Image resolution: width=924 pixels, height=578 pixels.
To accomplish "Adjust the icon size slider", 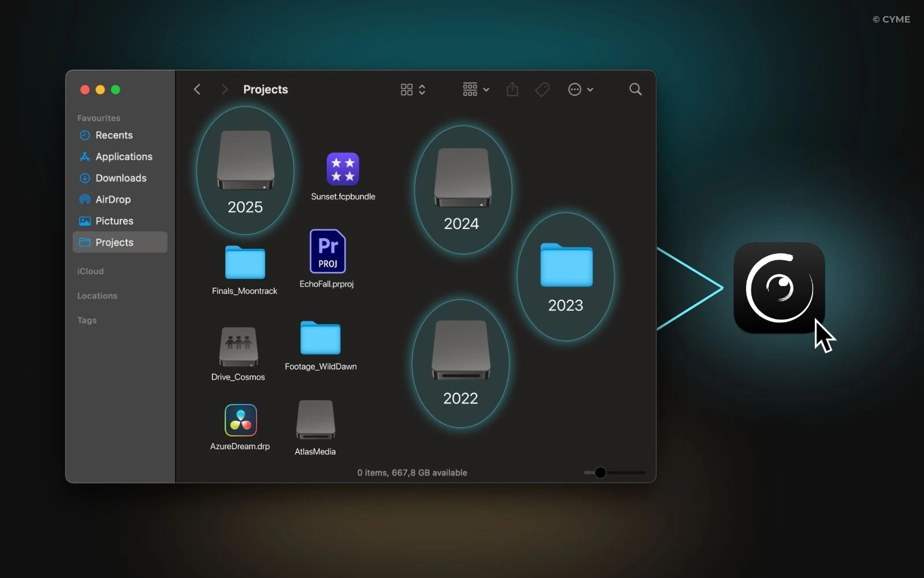I will pos(601,473).
